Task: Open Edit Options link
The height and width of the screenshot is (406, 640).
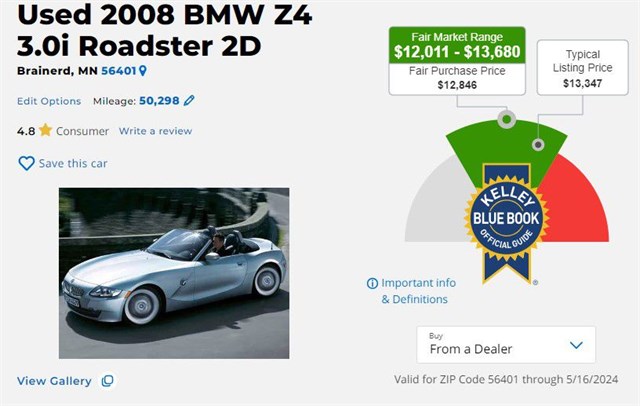Action: click(49, 101)
